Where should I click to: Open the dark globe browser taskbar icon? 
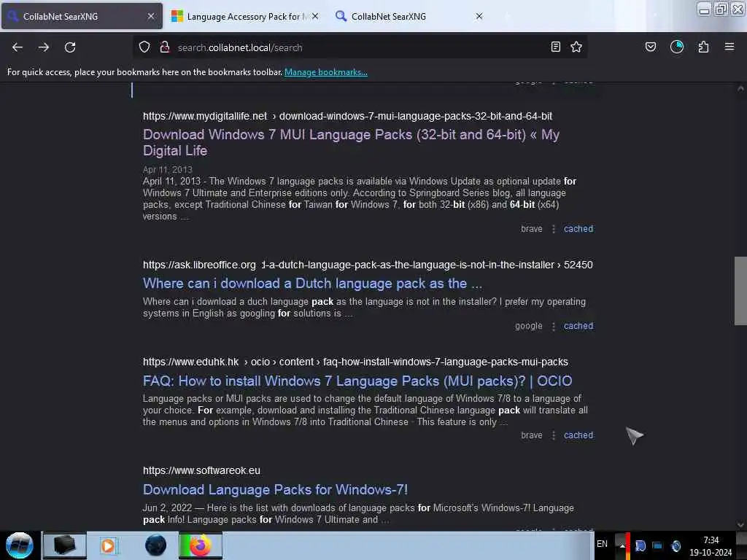point(155,545)
